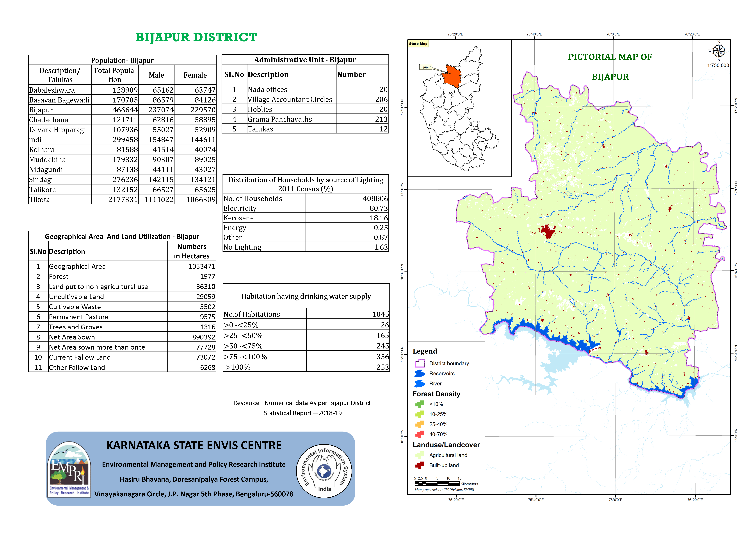Click the Built-up land legend swatch
This screenshot has width=756, height=535.
tap(420, 465)
